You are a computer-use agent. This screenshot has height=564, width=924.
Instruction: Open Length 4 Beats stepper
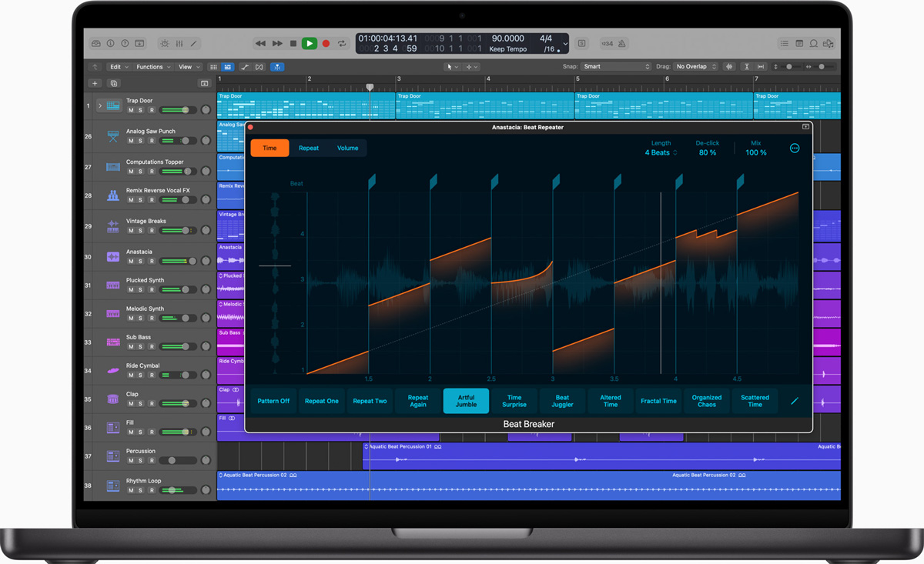click(661, 153)
